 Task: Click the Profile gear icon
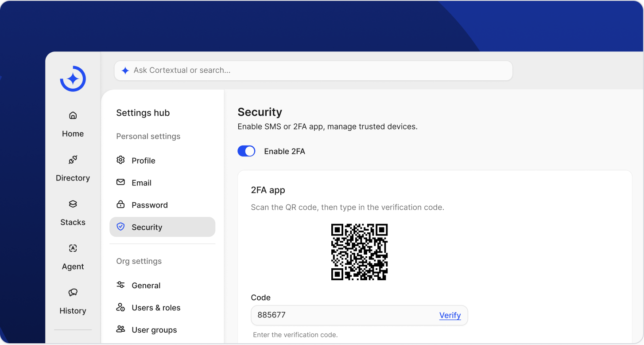pos(120,160)
